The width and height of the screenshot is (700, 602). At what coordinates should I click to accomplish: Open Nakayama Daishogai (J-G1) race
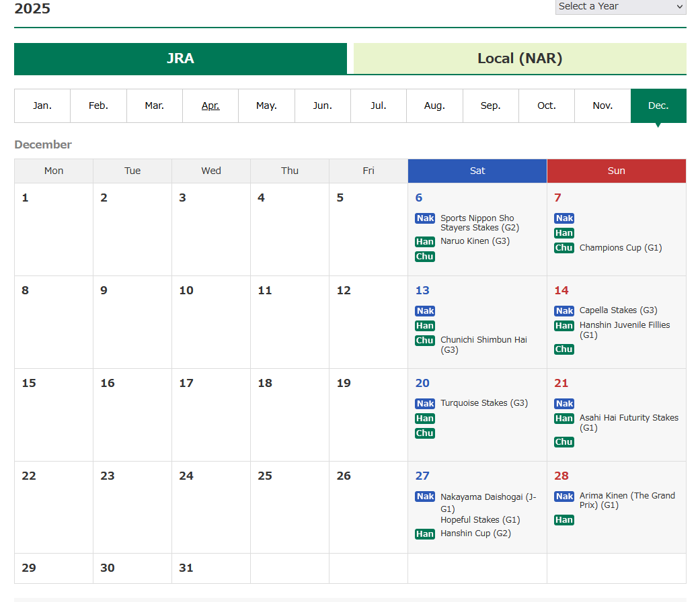[x=488, y=503]
